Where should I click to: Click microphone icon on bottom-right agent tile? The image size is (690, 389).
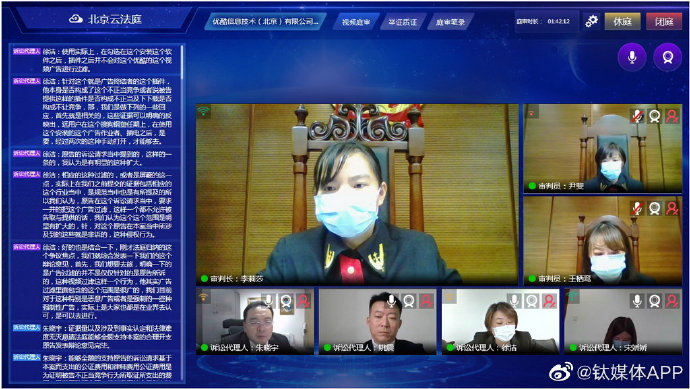point(637,301)
